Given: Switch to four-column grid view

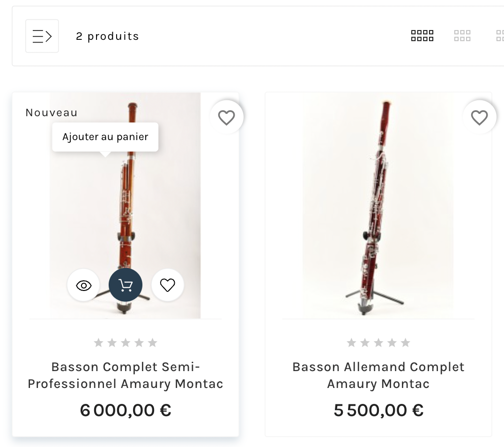Looking at the screenshot, I should tap(422, 36).
